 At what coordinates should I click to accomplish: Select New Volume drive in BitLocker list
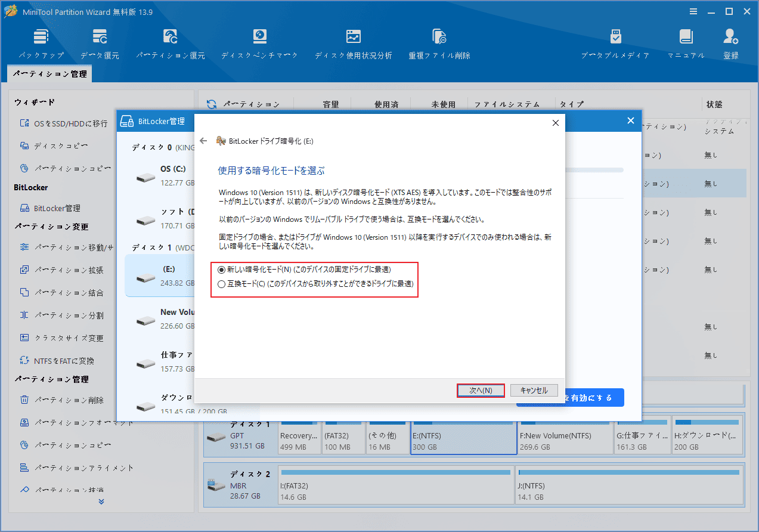160,319
